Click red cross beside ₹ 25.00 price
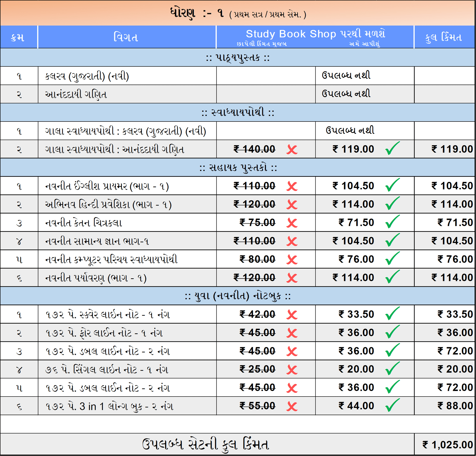This screenshot has height=456, width=476. [292, 370]
